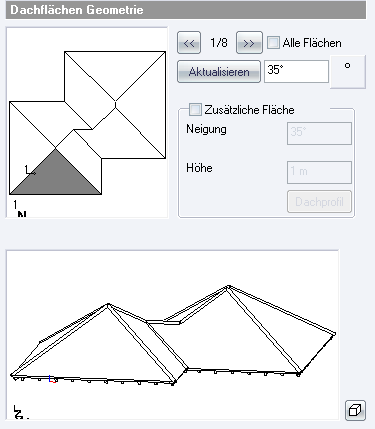Select the shaded roof surface in plan
This screenshot has width=375, height=429.
[56, 178]
